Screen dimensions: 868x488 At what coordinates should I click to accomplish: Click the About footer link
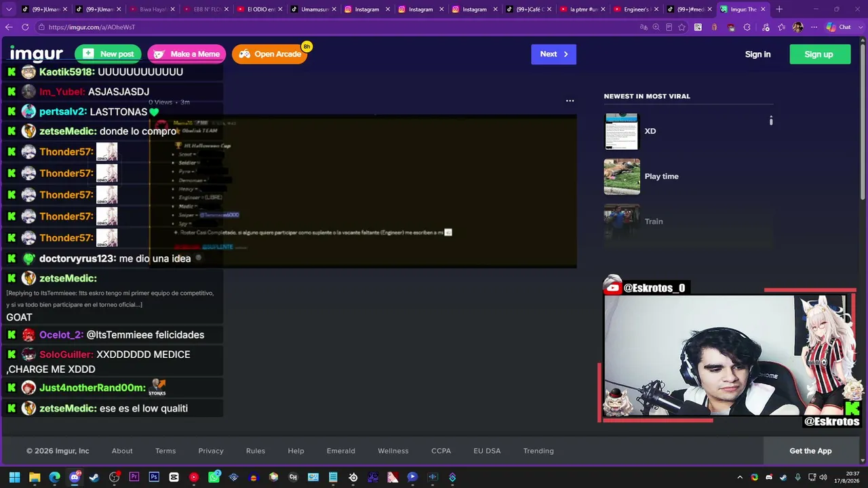(x=122, y=451)
